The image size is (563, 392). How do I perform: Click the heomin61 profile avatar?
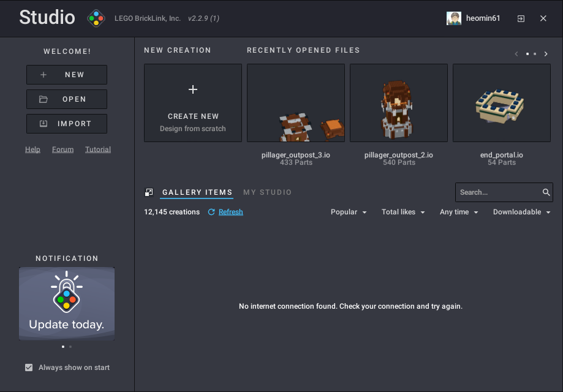click(454, 18)
